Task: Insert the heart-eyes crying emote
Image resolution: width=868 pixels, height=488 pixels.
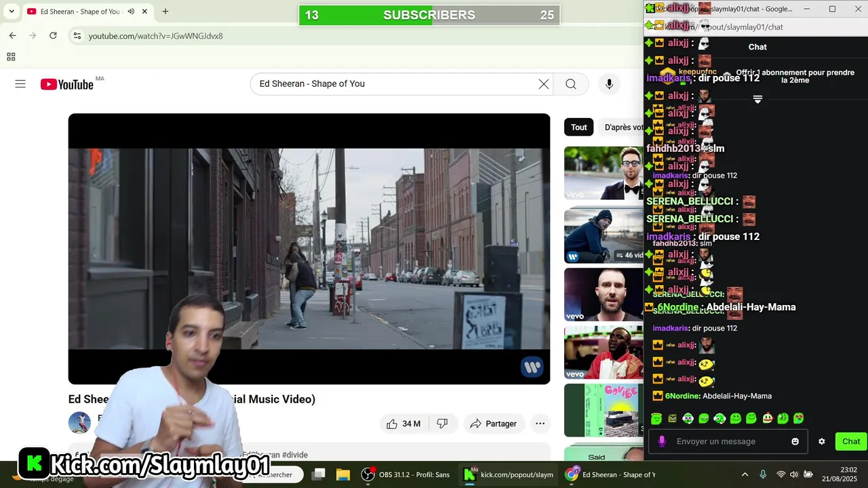Action: coord(799,419)
